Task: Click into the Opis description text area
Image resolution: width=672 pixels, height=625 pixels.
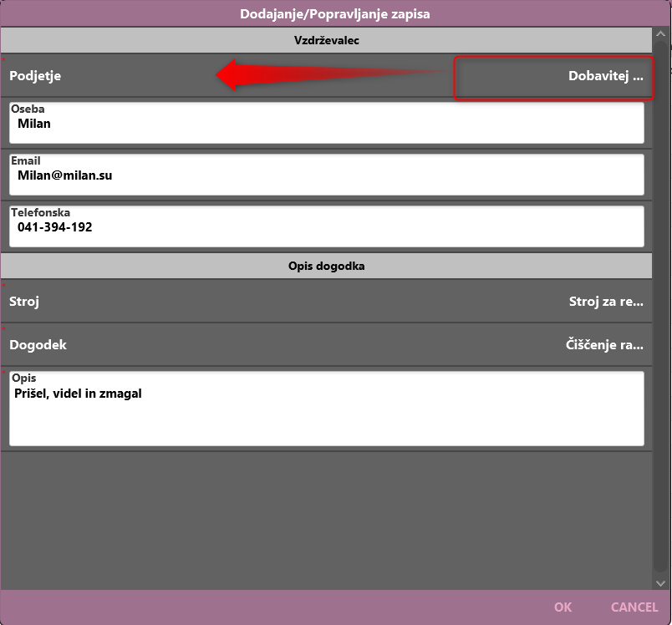Action: pos(327,409)
